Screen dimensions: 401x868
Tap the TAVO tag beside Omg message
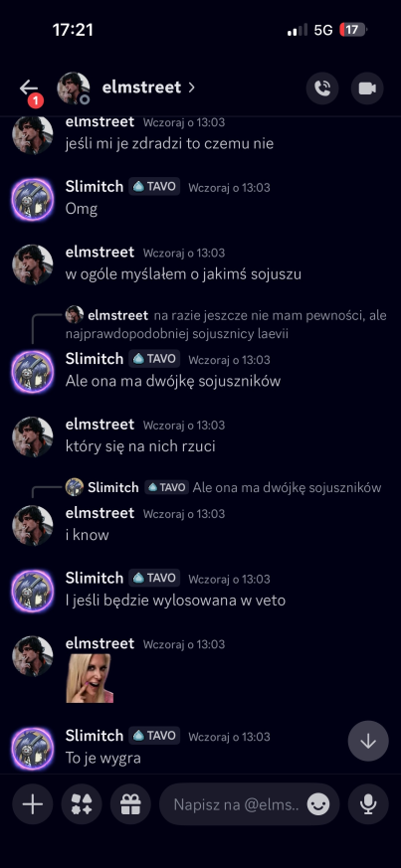click(154, 187)
